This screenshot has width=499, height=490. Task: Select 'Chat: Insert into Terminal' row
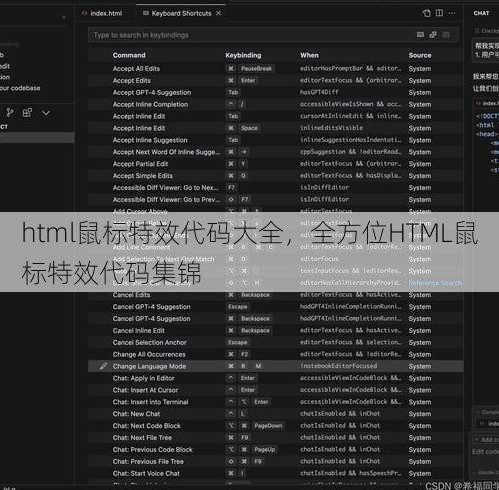point(276,402)
